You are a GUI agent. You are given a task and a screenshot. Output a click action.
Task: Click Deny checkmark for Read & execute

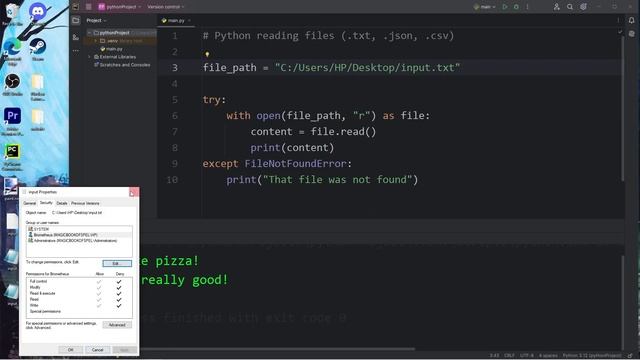click(x=119, y=293)
